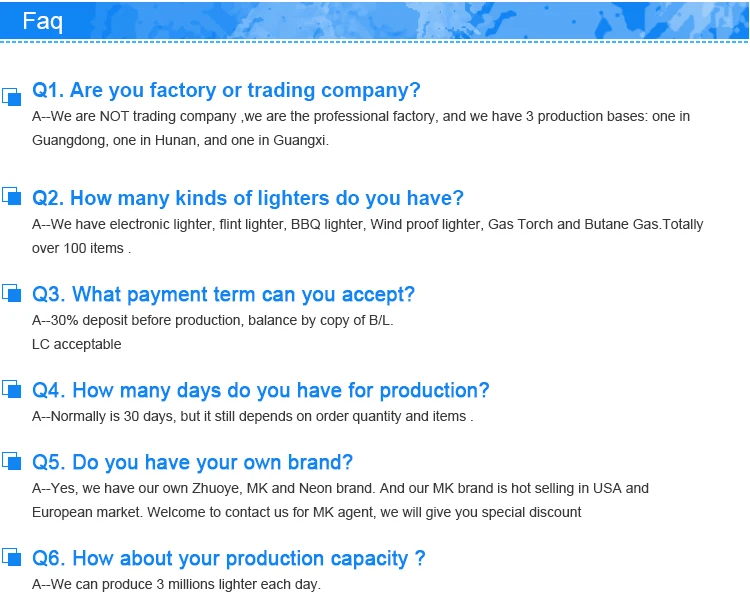Click the 3 millions lighter each day answer

point(177,584)
